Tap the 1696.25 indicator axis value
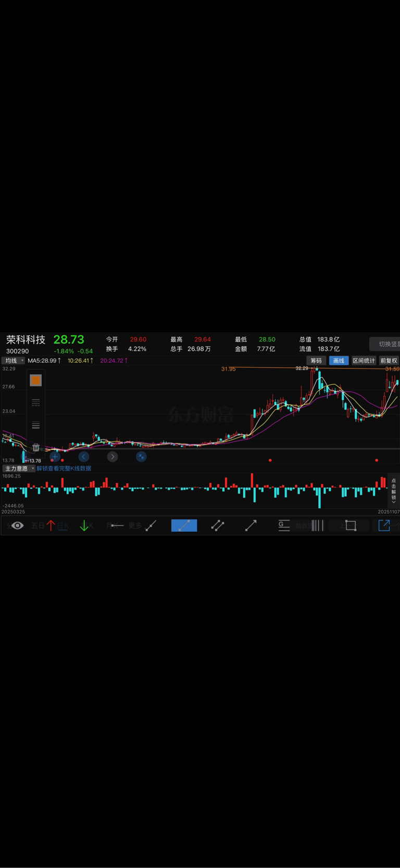This screenshot has width=400, height=868. [11, 476]
